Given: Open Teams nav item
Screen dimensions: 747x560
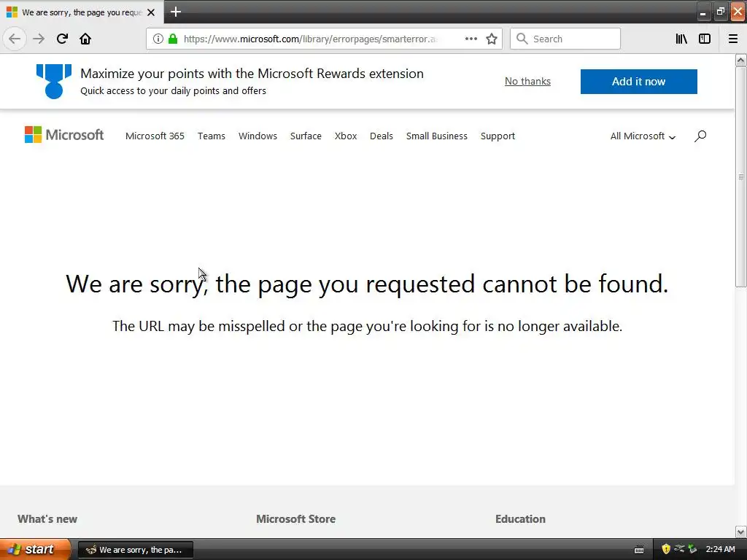Looking at the screenshot, I should coord(212,136).
